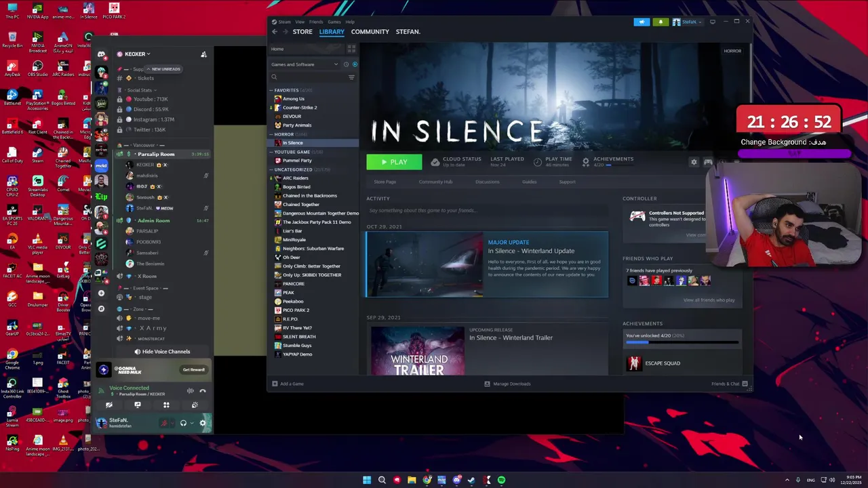This screenshot has width=868, height=488.
Task: Open controller layout icon beside settings gear
Action: [708, 162]
